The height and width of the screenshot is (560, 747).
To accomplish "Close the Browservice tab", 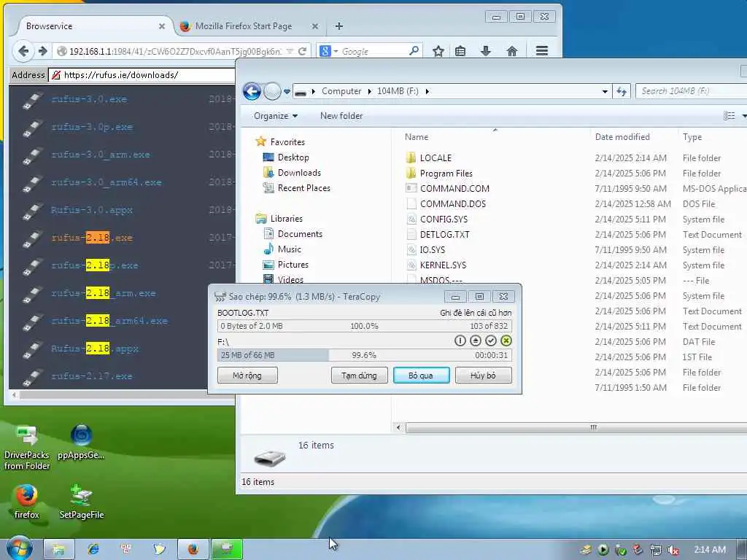I will pos(162,26).
